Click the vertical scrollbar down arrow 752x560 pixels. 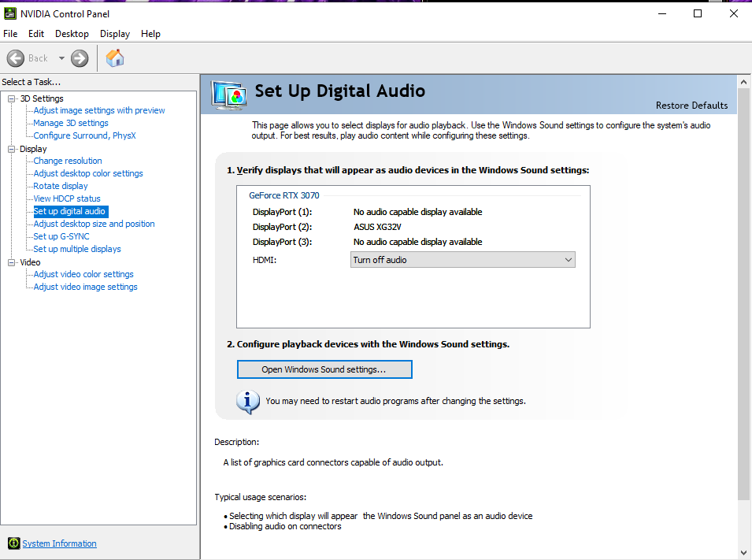744,552
